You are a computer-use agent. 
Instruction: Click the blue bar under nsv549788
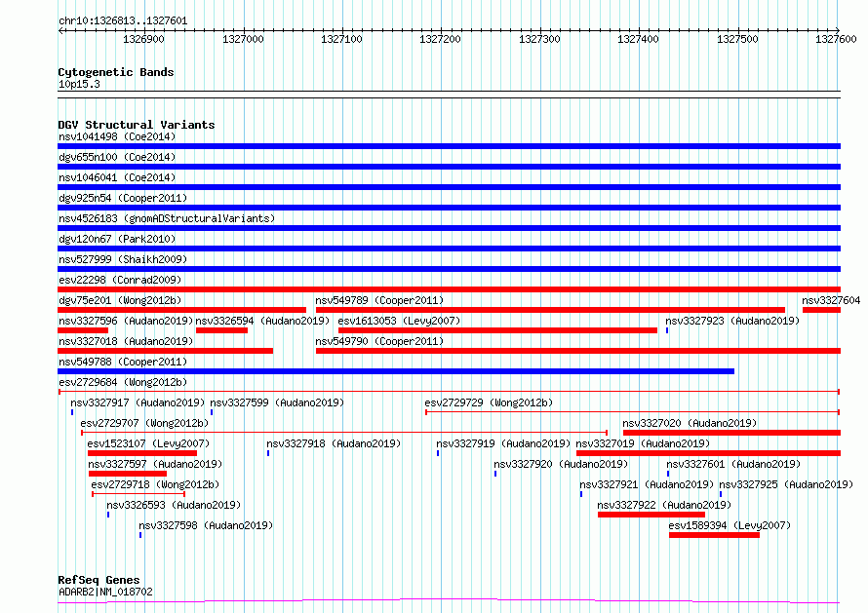396,371
